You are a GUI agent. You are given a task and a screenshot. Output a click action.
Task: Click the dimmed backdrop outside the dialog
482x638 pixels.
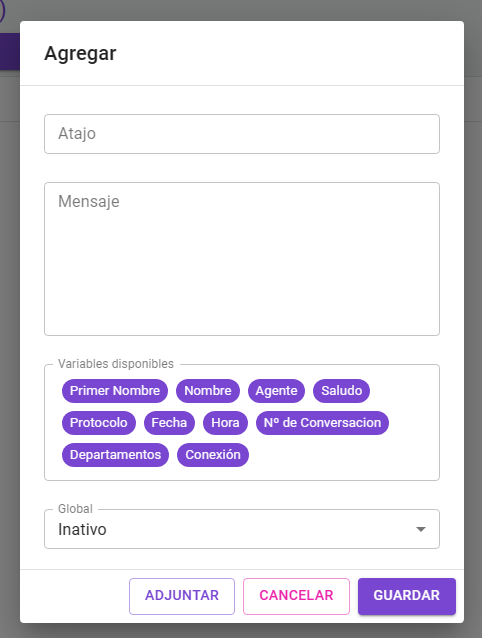(473, 326)
